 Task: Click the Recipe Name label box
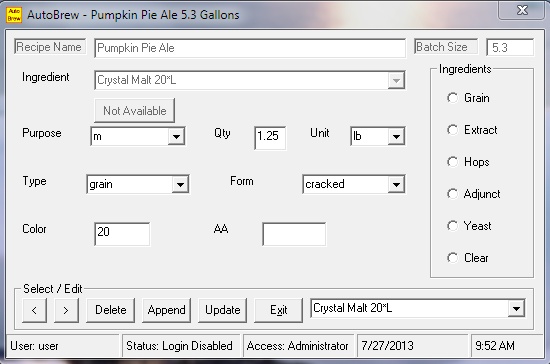[50, 47]
